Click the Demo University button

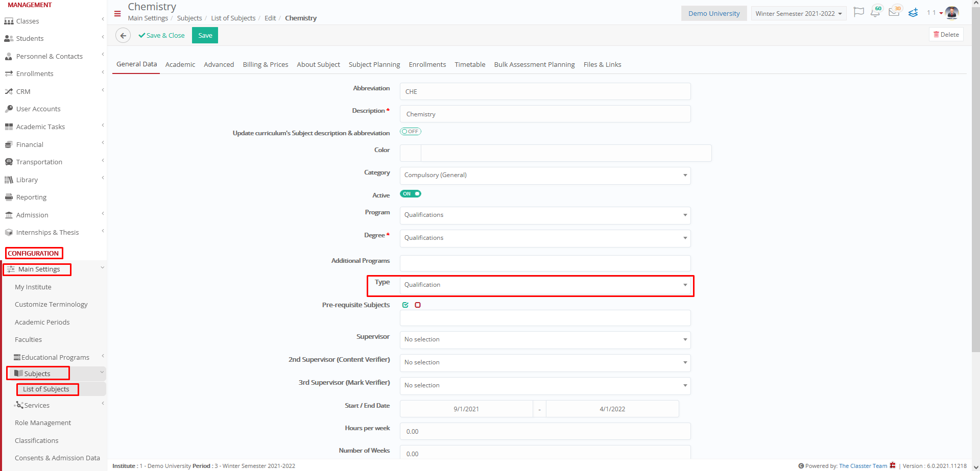(714, 14)
